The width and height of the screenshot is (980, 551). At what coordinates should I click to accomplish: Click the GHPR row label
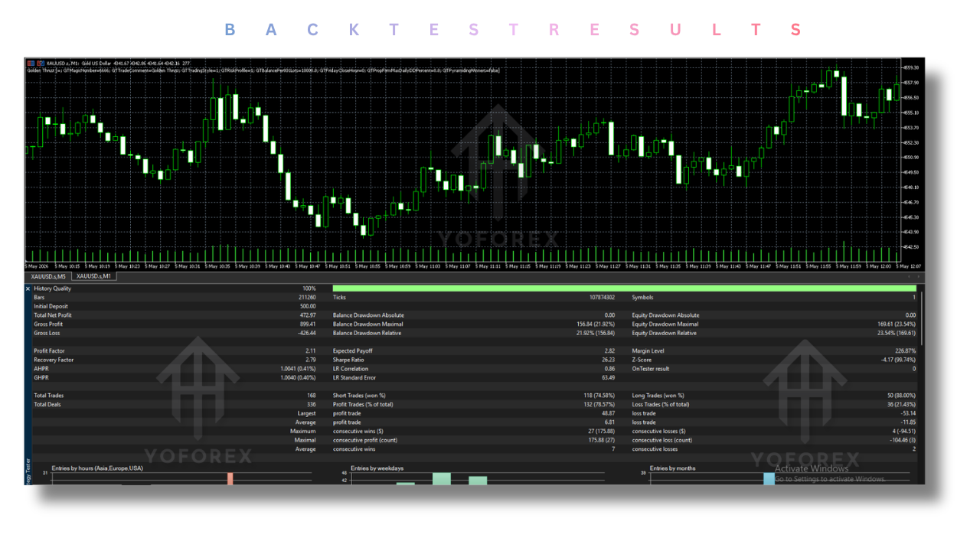pos(41,378)
